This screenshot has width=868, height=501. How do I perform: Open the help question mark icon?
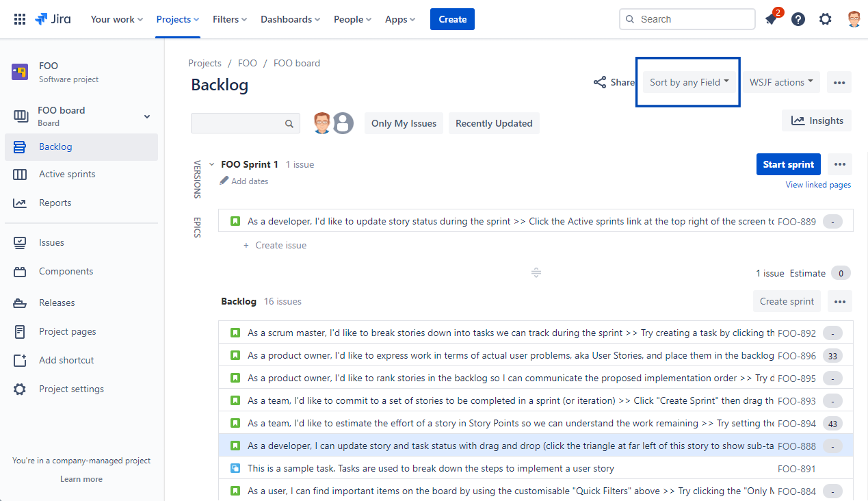pos(798,19)
